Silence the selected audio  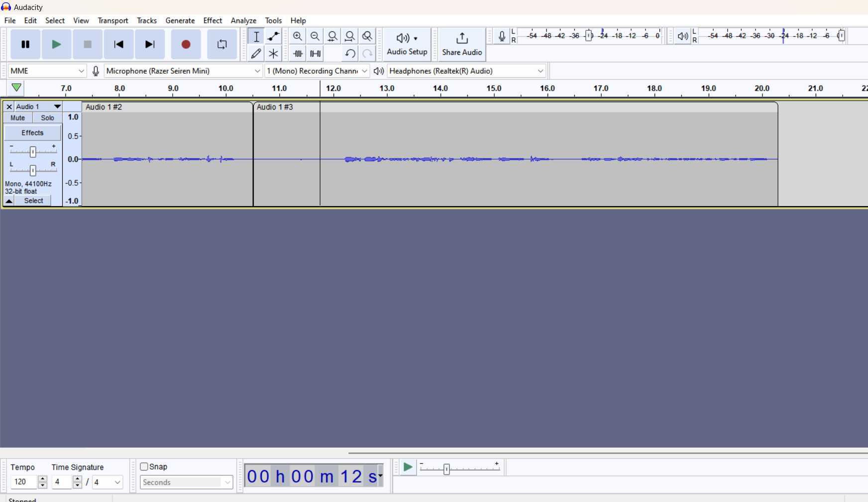pos(315,53)
